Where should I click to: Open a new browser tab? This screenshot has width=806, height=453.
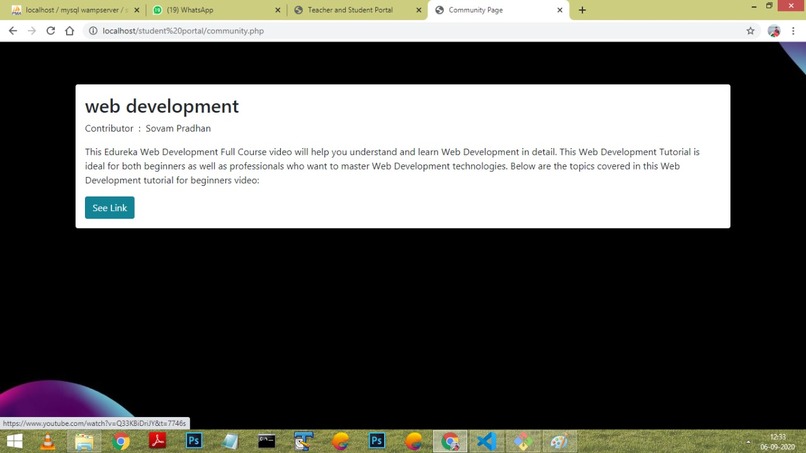[582, 10]
